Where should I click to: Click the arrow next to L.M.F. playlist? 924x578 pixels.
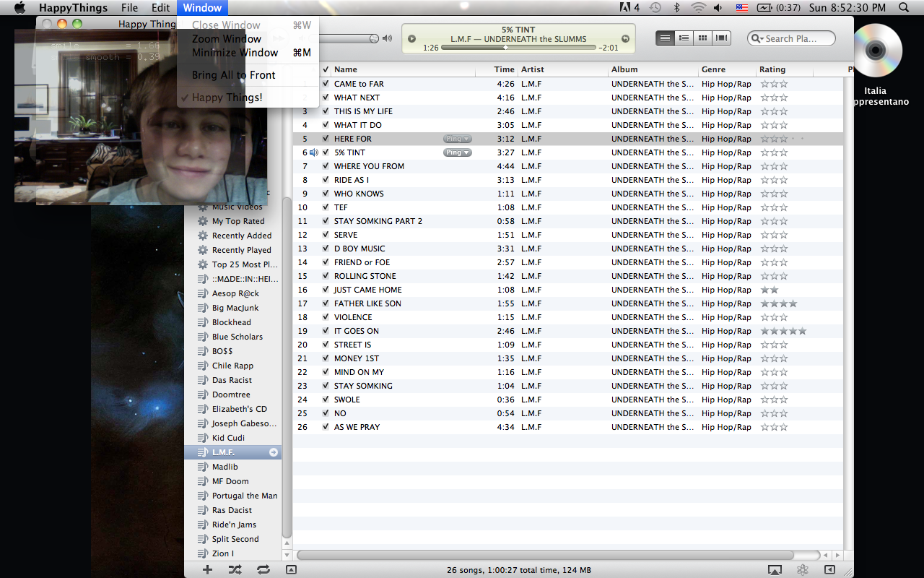point(274,452)
